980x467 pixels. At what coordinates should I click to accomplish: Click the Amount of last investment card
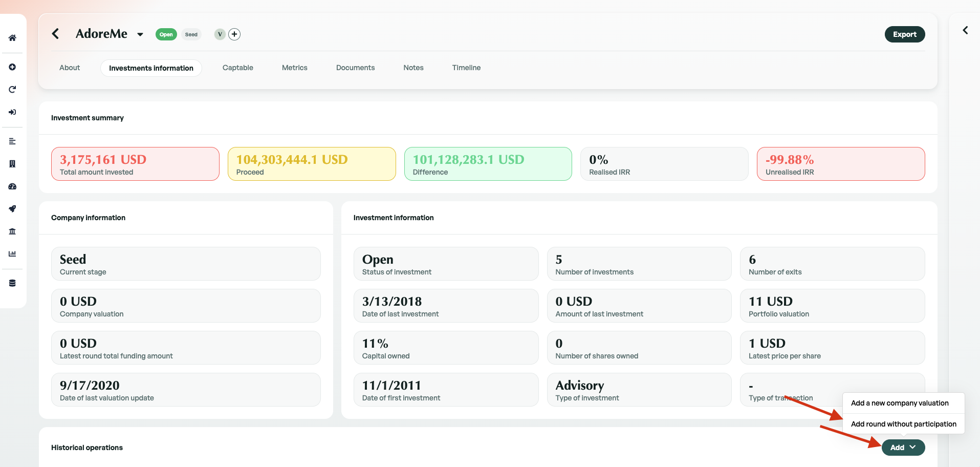[639, 306]
